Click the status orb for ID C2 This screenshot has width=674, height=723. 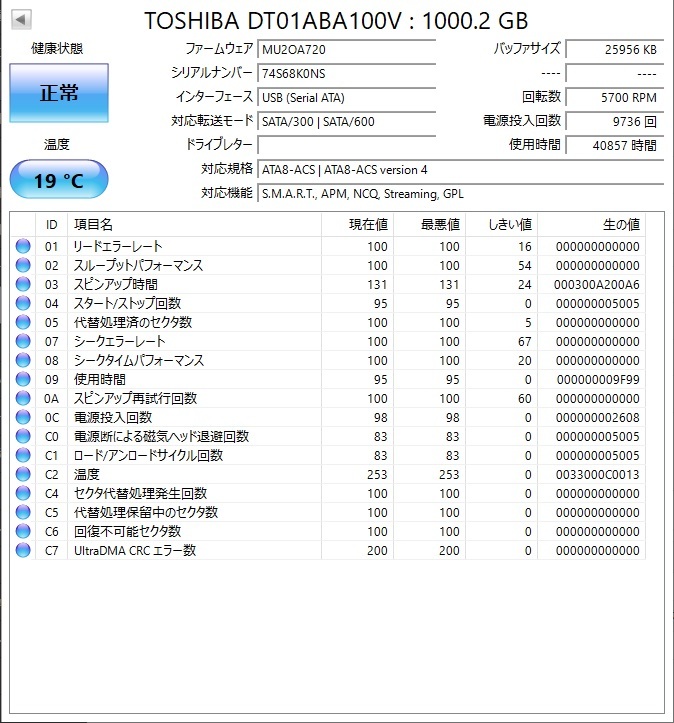pos(23,474)
